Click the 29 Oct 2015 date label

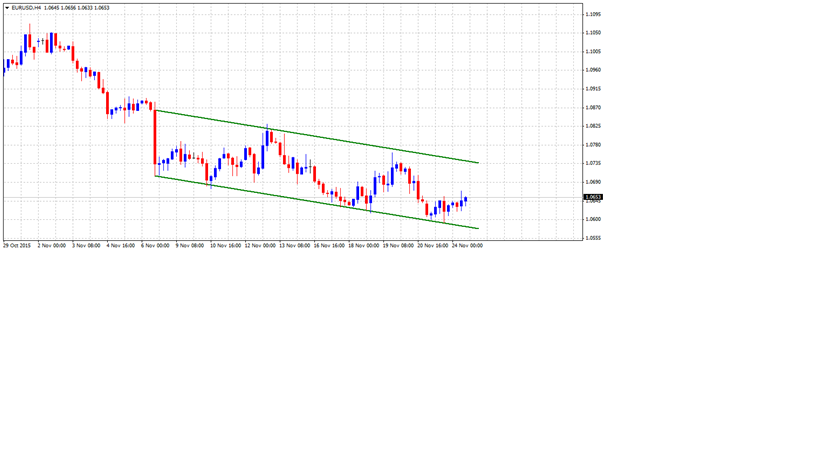[17, 245]
